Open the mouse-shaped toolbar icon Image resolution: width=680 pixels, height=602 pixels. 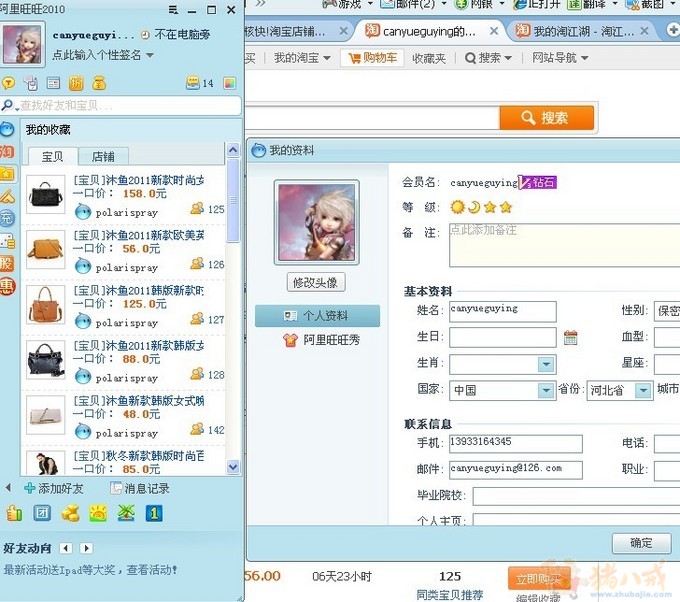tap(31, 83)
